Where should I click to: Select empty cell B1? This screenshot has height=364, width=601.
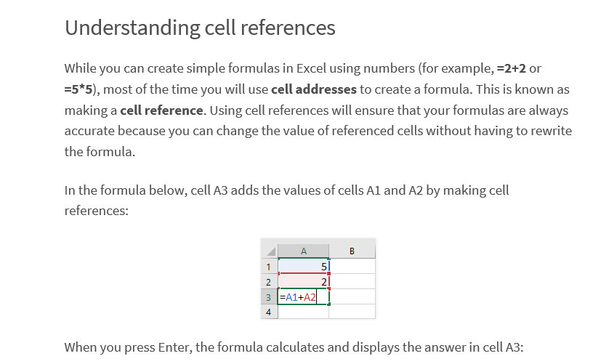tap(352, 267)
